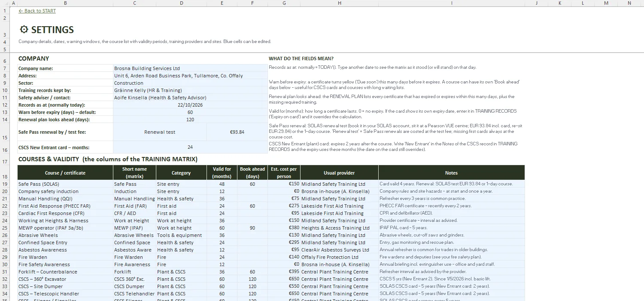The image size is (644, 301).
Task: Select the Tools & equipment category cell
Action: 181,235
